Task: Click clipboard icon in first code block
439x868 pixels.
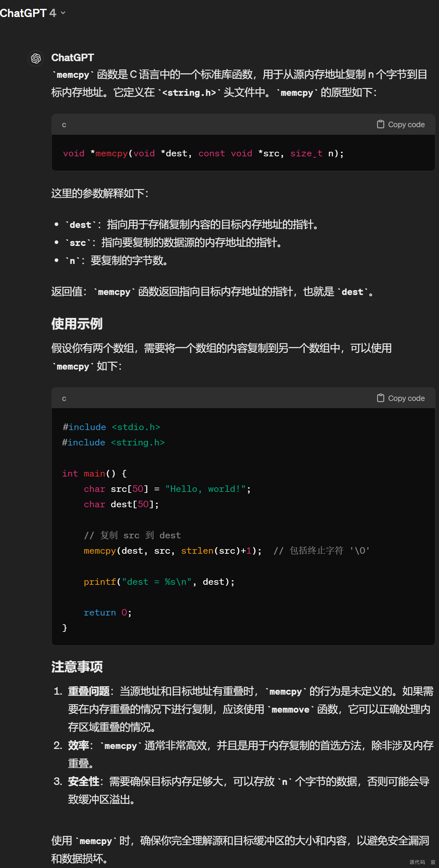Action: pos(380,124)
